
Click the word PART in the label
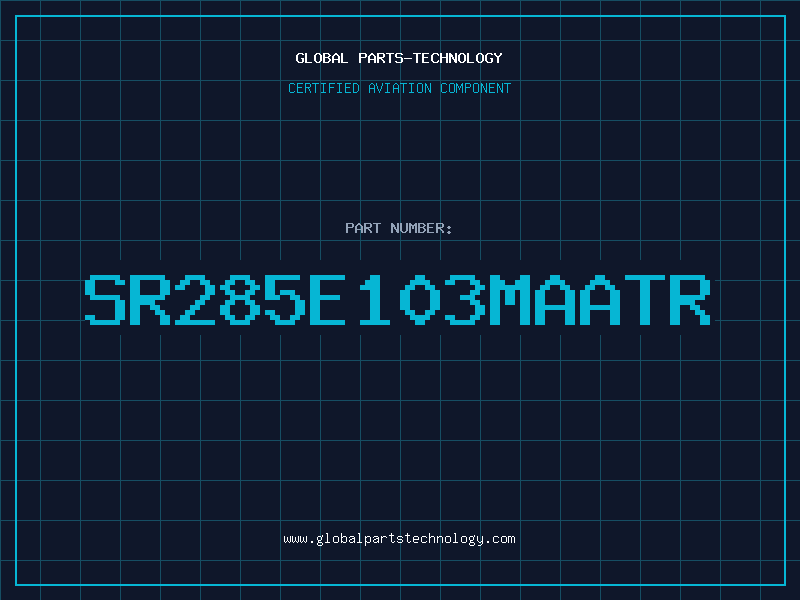(363, 228)
